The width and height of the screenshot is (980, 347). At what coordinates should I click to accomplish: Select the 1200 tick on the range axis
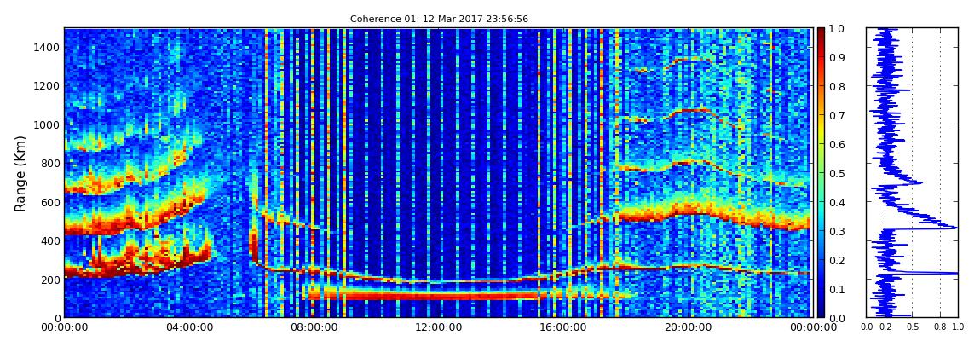(46, 85)
